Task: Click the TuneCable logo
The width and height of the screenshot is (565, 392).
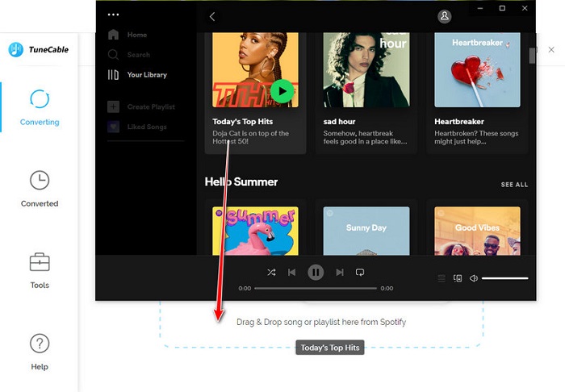Action: point(38,50)
